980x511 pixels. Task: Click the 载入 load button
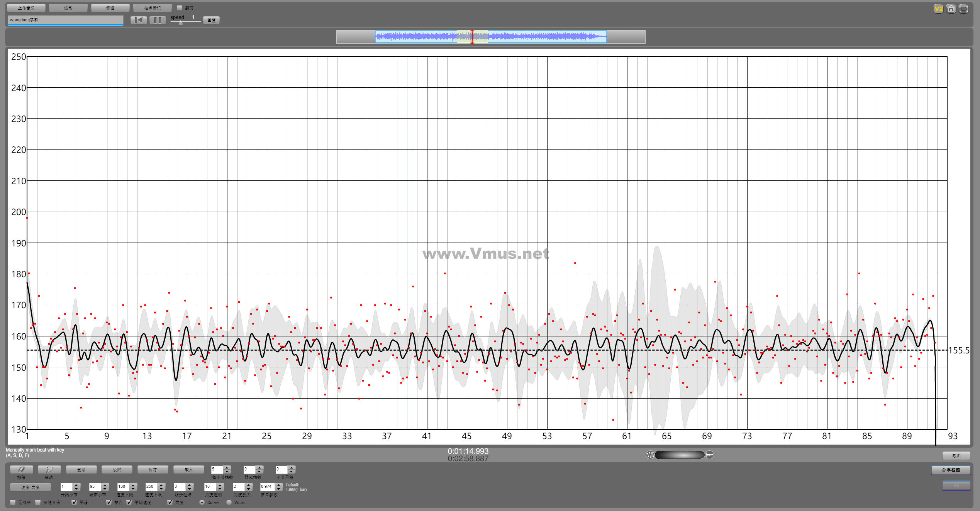click(x=189, y=469)
